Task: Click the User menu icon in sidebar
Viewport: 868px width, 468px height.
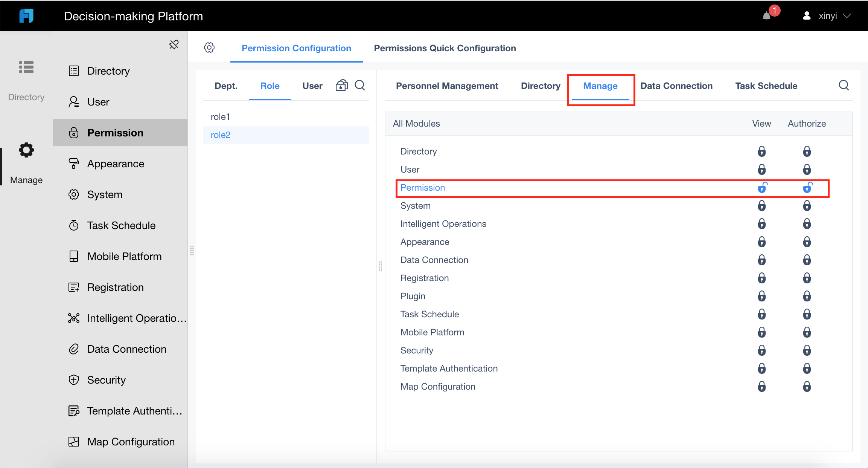Action: [74, 102]
